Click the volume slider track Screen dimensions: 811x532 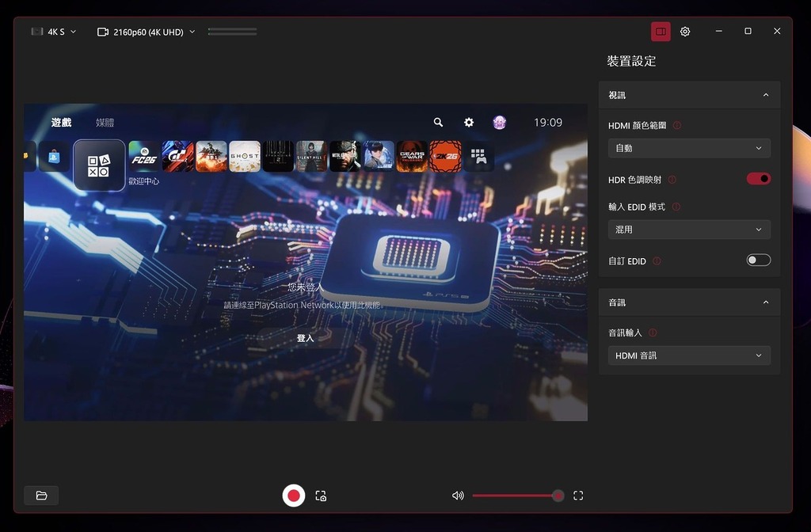515,496
